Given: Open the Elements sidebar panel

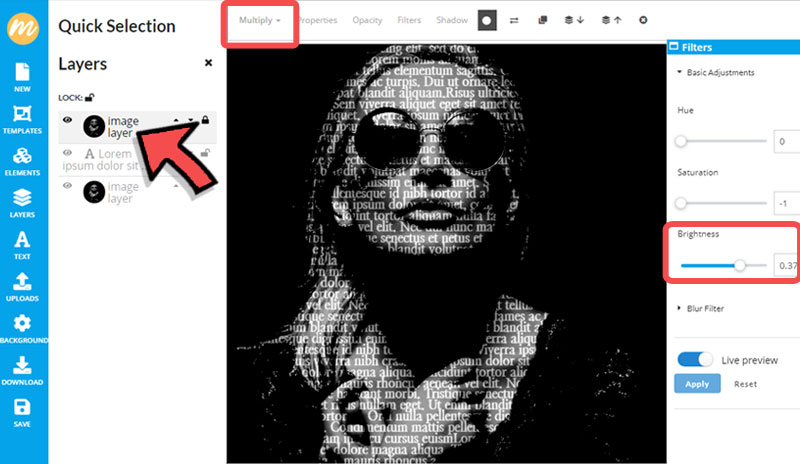Looking at the screenshot, I should [22, 161].
